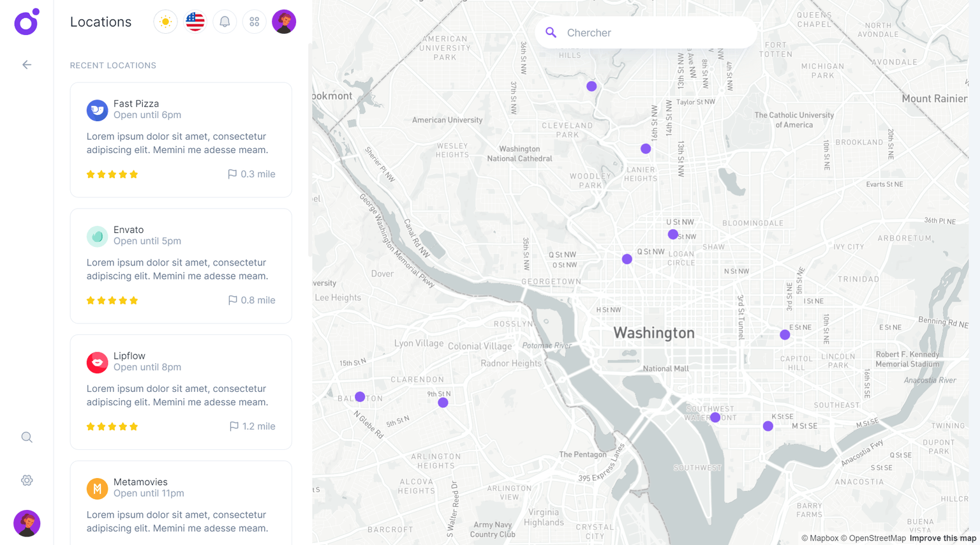The height and width of the screenshot is (545, 980).
Task: Open profile avatar menu in header
Action: pyautogui.click(x=284, y=22)
